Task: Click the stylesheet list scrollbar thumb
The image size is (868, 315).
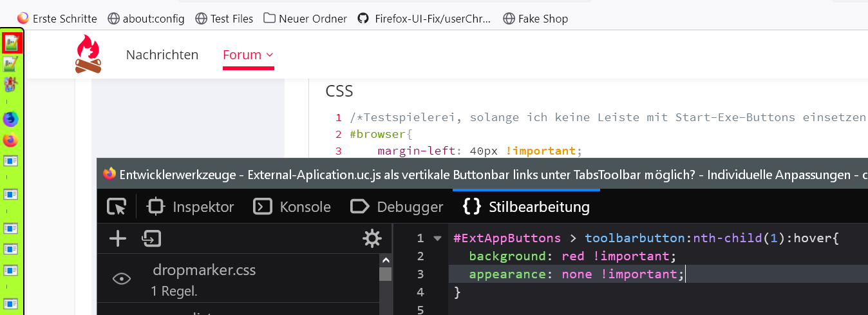Action: pos(385,274)
